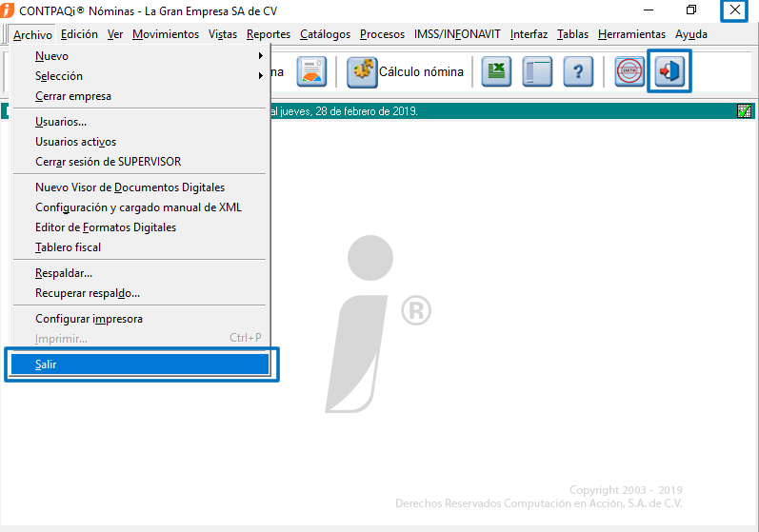This screenshot has height=532, width=759.
Task: Close the CONTPAQi Nóminas window
Action: (x=735, y=10)
